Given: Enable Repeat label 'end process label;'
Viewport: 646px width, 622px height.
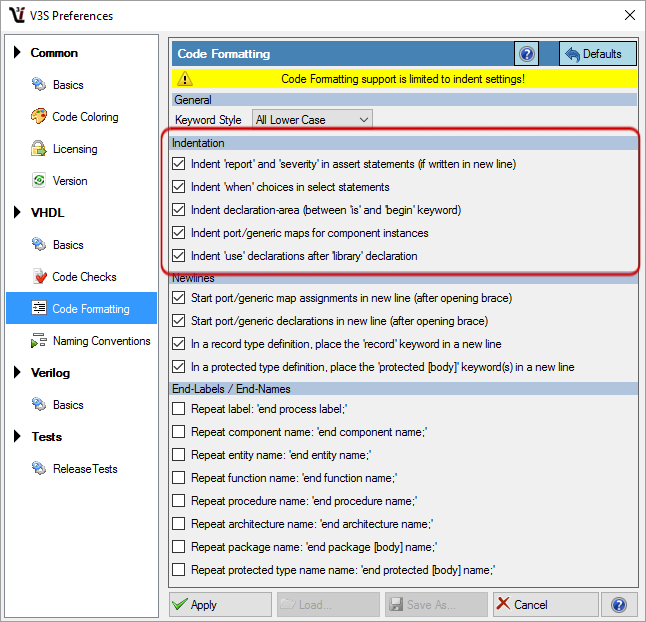Looking at the screenshot, I should (178, 409).
